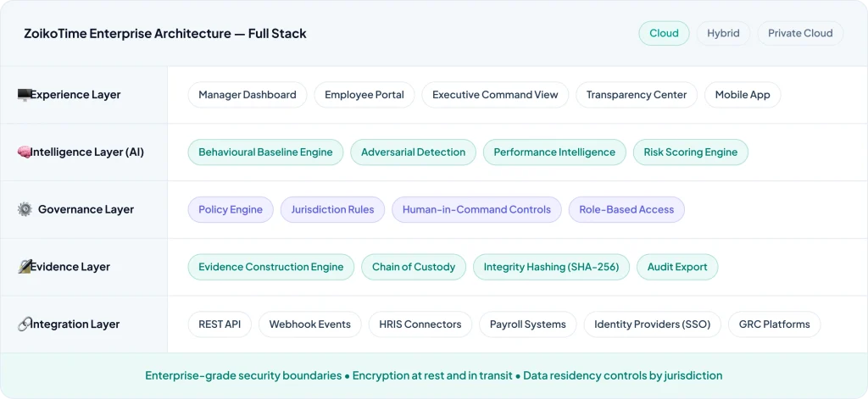Switch to the Cloud deployment option
Viewport: 868px width, 399px height.
click(x=664, y=33)
